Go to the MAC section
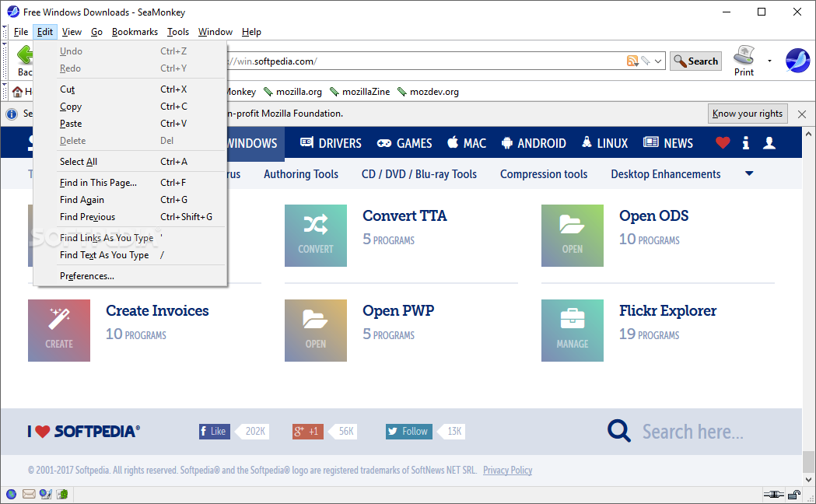The image size is (816, 504). (467, 143)
